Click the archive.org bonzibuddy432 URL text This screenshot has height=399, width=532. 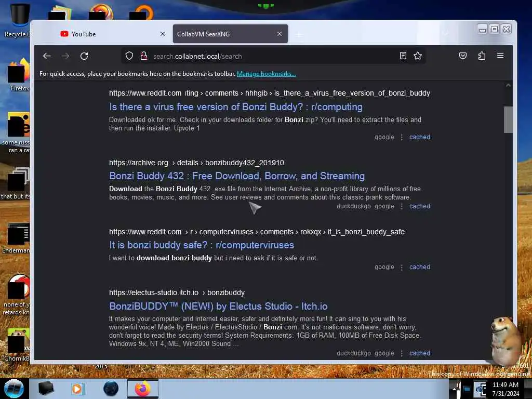196,163
